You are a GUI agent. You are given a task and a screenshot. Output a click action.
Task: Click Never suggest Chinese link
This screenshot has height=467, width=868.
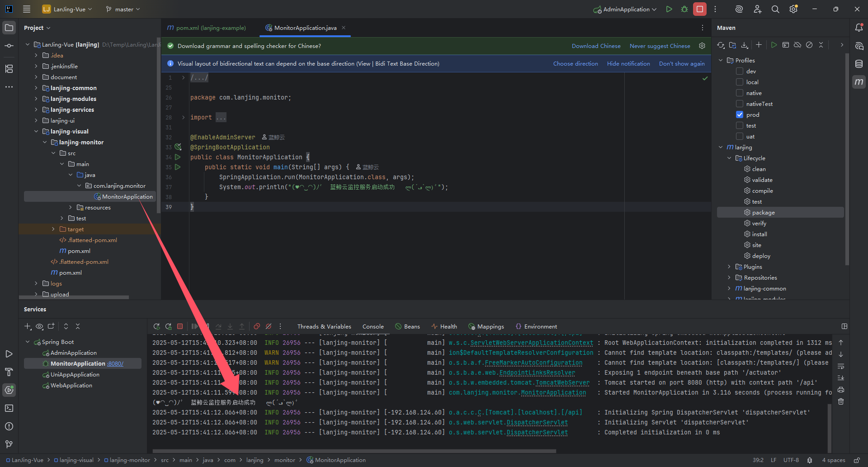point(660,46)
